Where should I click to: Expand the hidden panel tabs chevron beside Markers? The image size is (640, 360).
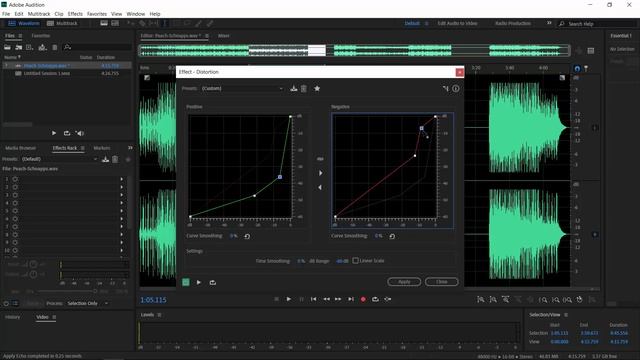pyautogui.click(x=130, y=148)
